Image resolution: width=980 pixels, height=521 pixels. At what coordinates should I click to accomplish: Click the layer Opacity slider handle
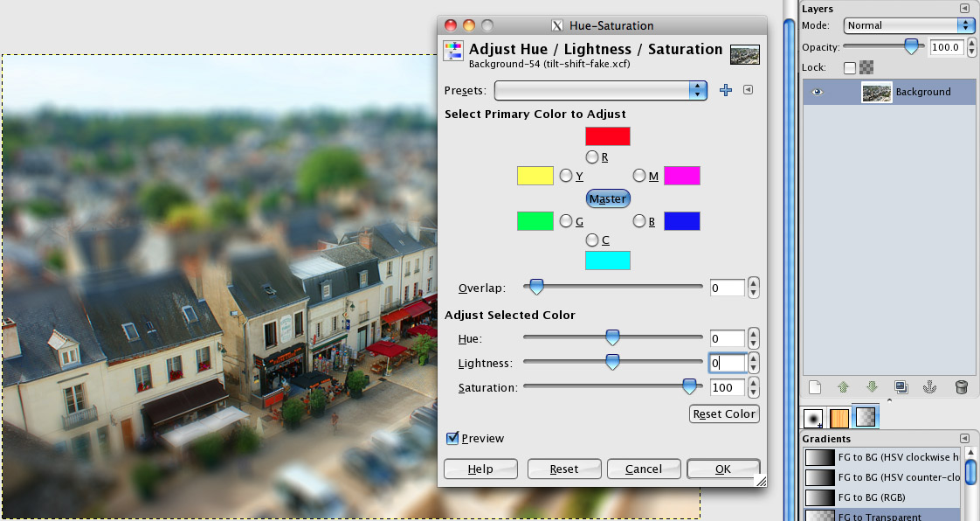pos(911,46)
